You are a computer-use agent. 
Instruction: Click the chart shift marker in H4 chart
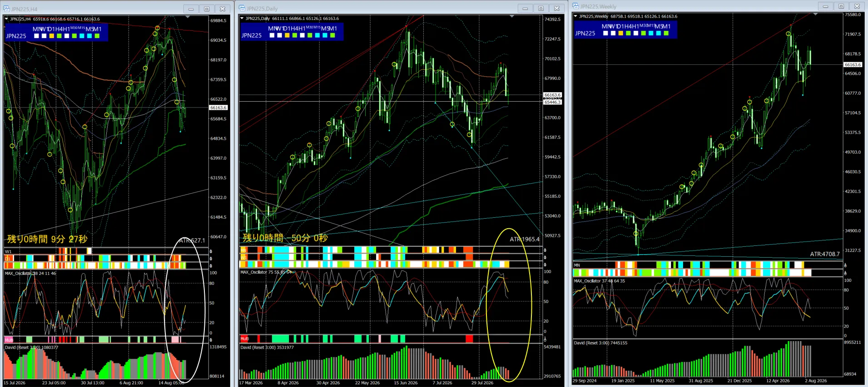[188, 17]
